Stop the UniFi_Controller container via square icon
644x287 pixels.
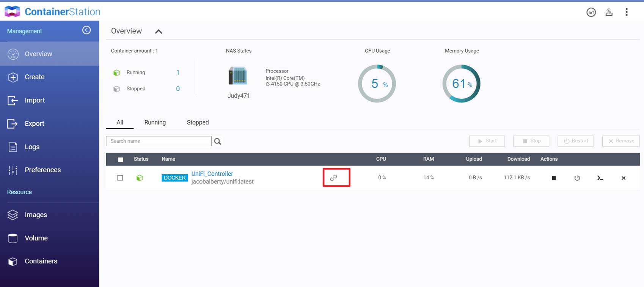554,178
